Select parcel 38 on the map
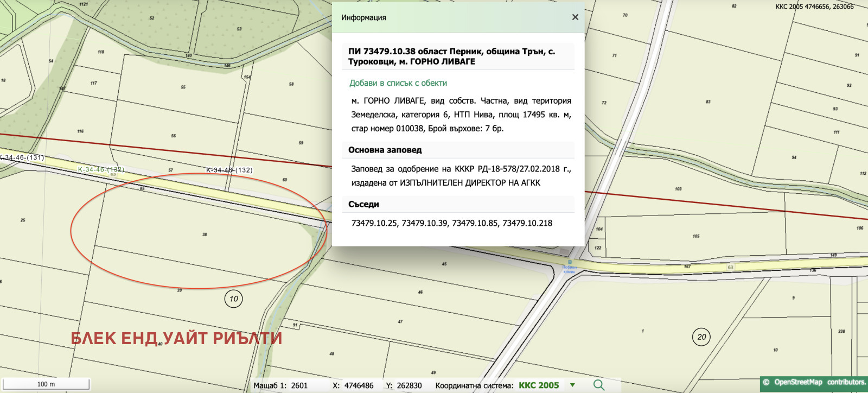Screen dimensions: 868x393 click(205, 234)
